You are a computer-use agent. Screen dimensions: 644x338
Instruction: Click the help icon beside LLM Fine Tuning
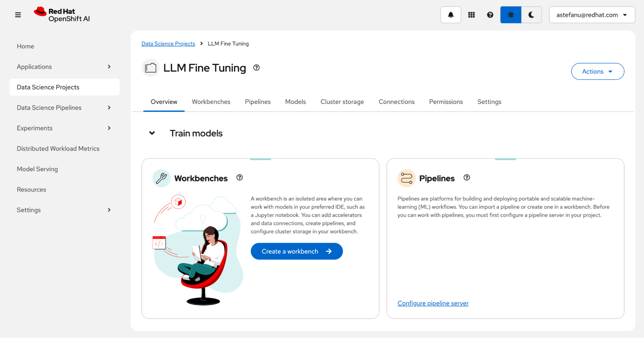256,68
